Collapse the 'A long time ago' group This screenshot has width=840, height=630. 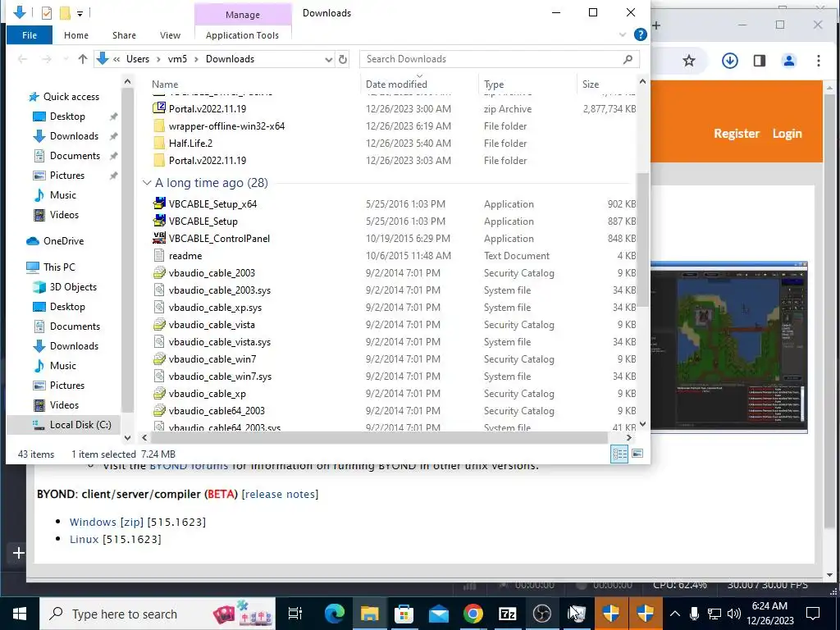click(x=147, y=183)
